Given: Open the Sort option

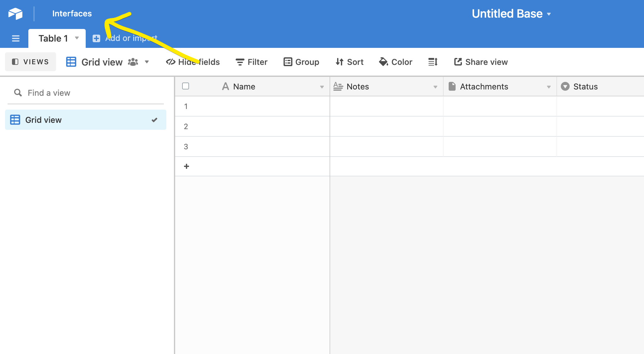Looking at the screenshot, I should pyautogui.click(x=349, y=62).
